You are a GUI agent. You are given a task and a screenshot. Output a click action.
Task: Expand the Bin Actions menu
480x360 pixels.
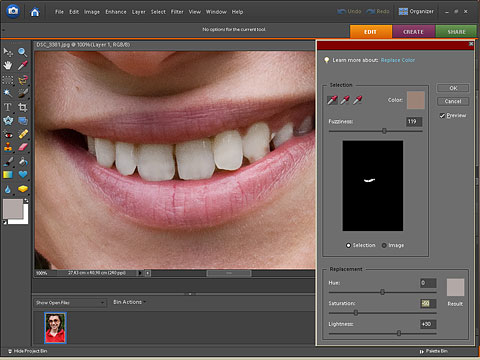click(x=129, y=302)
